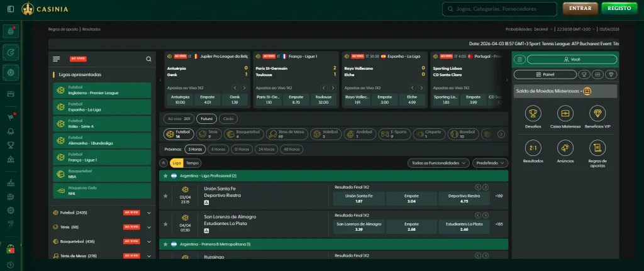644x271 pixels.
Task: Click the stats icon under Unión Santa Fe match
Action: tap(206, 202)
